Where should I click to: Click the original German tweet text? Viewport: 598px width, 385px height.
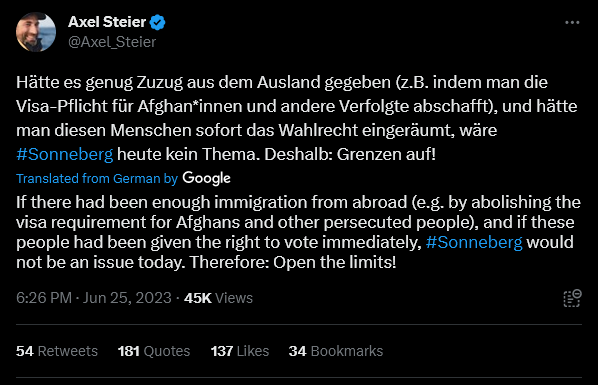click(x=297, y=119)
